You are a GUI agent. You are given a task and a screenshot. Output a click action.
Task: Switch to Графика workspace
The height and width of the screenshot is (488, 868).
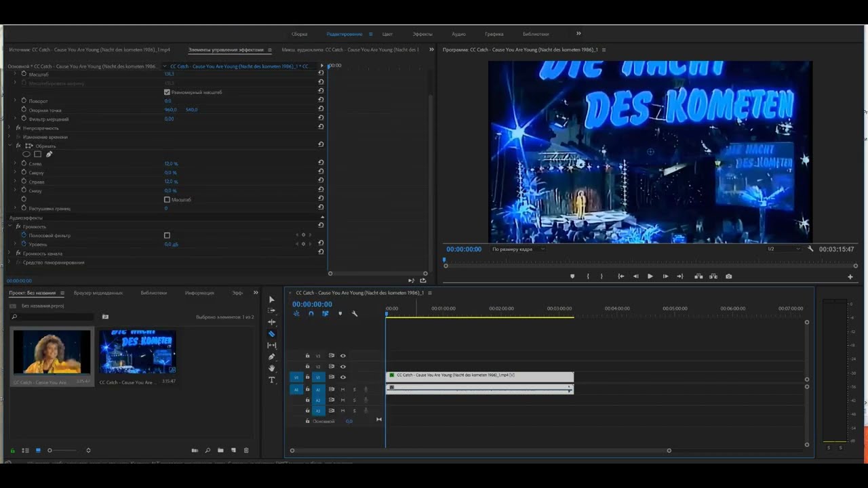coord(494,34)
